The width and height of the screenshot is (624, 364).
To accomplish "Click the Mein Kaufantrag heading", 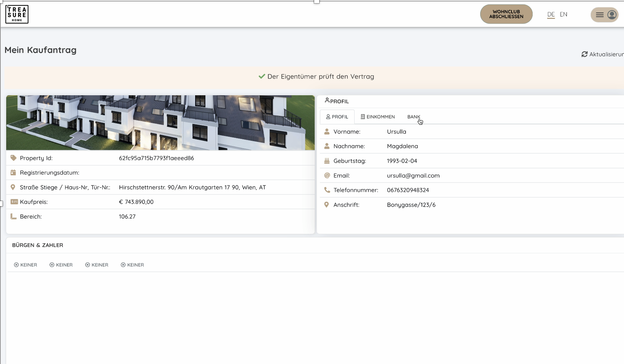I will click(x=40, y=50).
